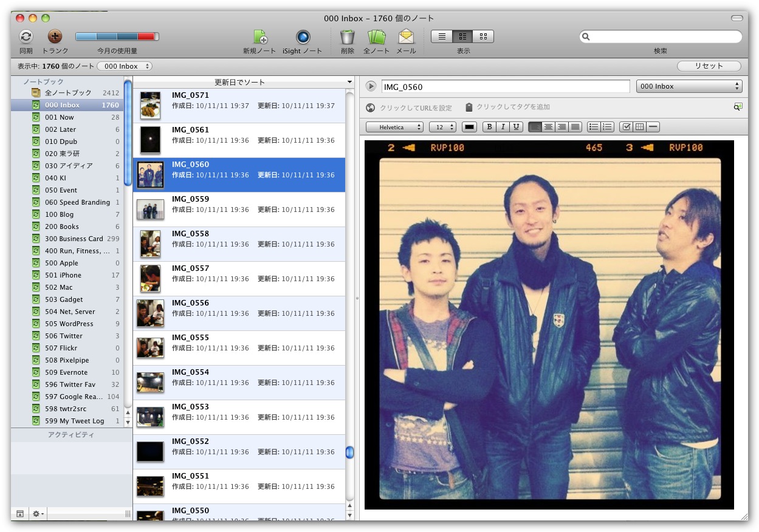
Task: Open the Helvetica font dropdown
Action: point(394,127)
